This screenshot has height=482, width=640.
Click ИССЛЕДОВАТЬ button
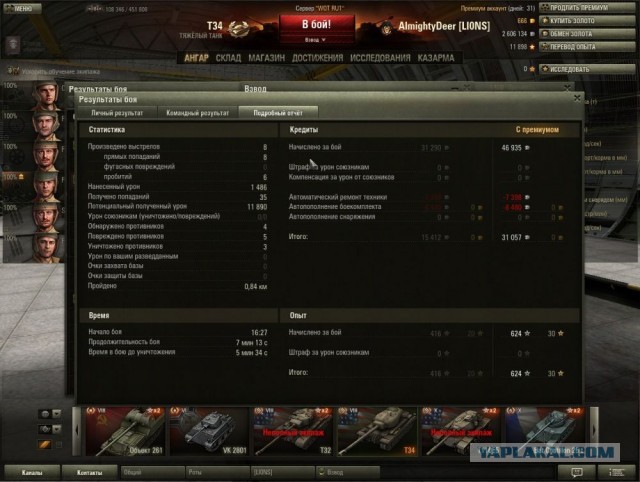(587, 69)
